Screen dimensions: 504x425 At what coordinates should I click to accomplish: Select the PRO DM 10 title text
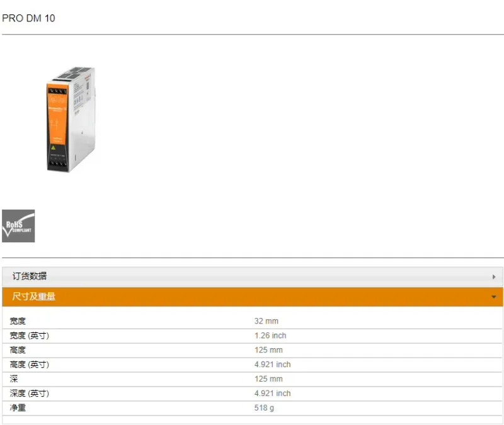pyautogui.click(x=28, y=18)
